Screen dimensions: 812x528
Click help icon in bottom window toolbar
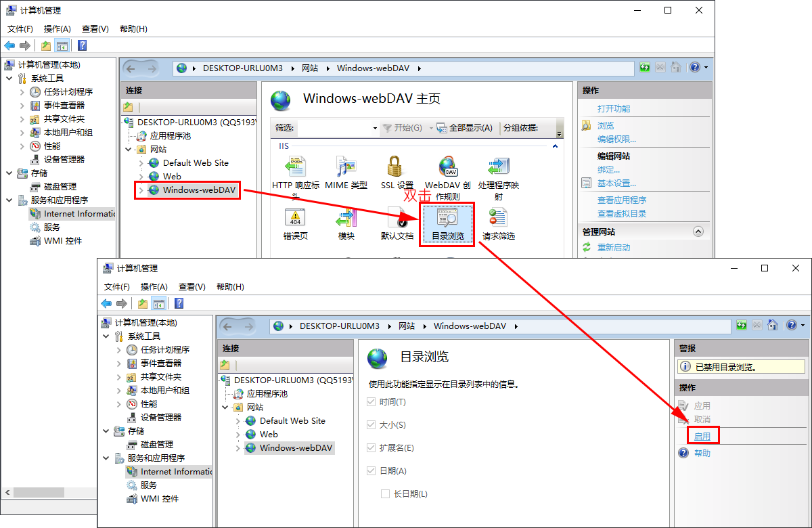pos(179,303)
